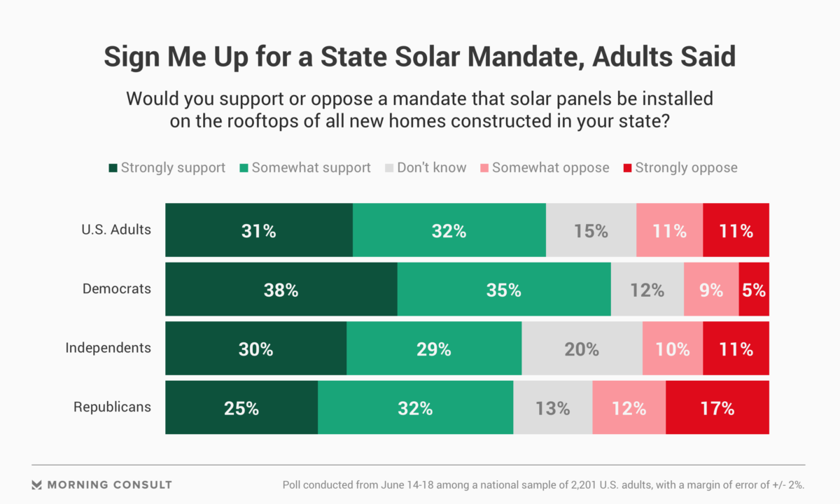This screenshot has height=504, width=840.
Task: Click the Independents row label
Action: click(108, 348)
